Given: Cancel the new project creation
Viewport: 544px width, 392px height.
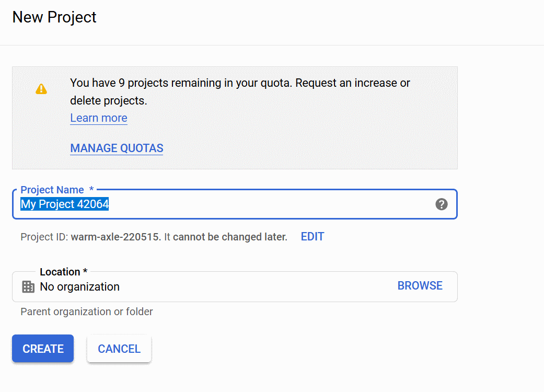Looking at the screenshot, I should click(119, 349).
